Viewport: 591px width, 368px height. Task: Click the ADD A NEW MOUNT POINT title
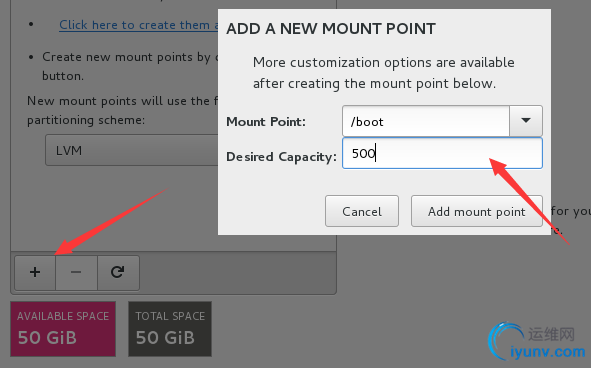(331, 29)
